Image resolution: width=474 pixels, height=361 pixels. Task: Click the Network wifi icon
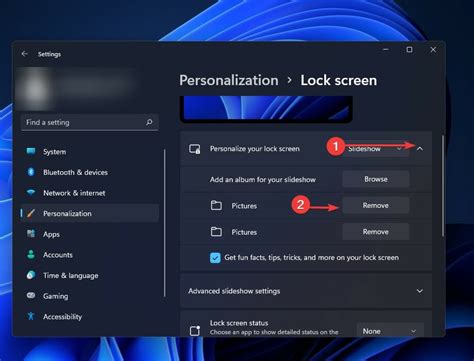pos(31,193)
